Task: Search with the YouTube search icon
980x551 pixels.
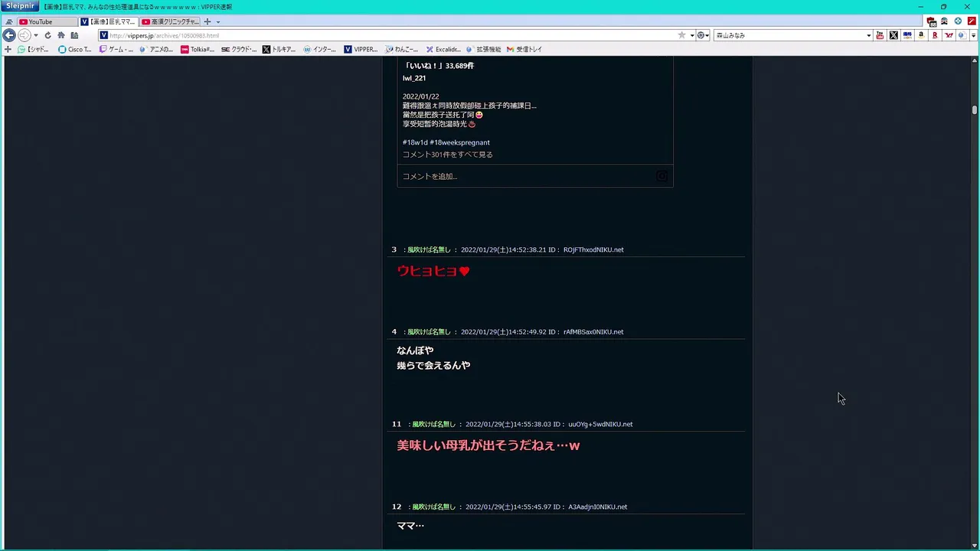Action: point(880,35)
